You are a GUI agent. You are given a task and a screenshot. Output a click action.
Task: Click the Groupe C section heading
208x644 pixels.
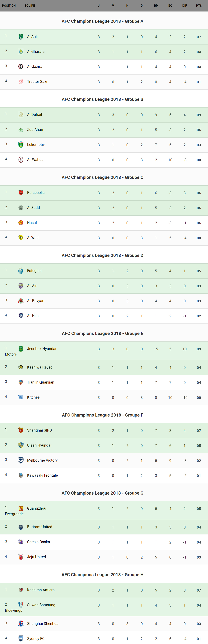pos(102,178)
